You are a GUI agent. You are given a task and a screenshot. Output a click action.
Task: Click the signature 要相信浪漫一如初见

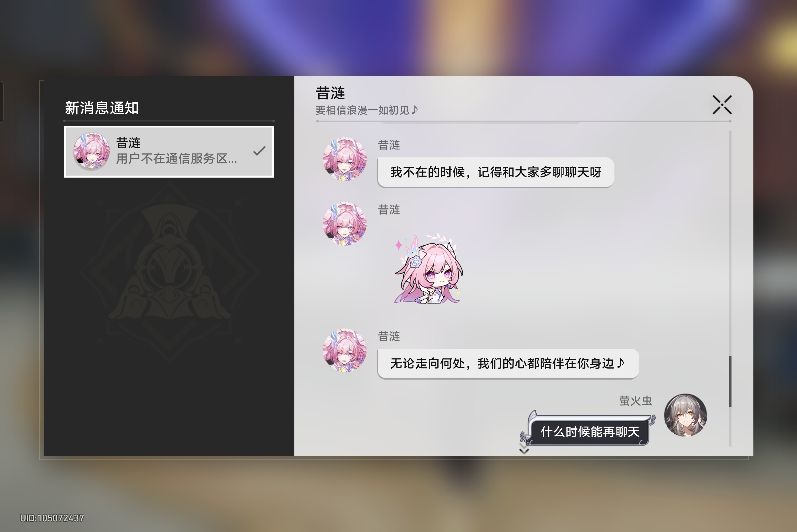coord(366,110)
